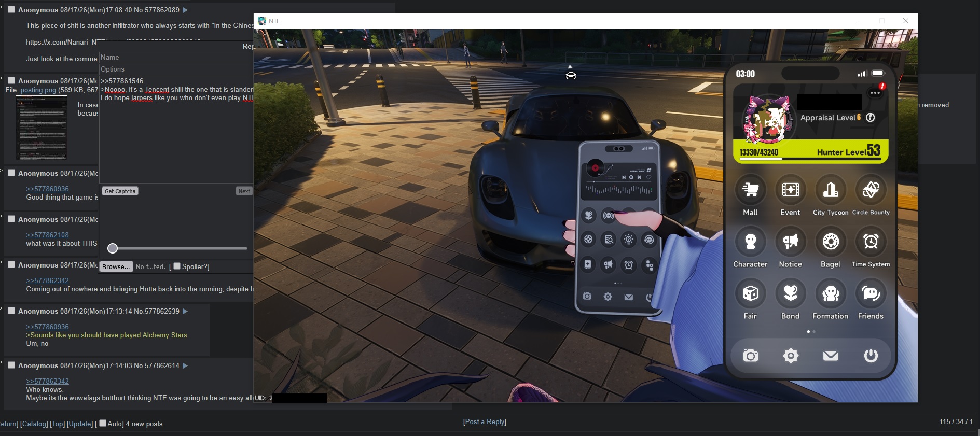Click the Update thread link
The height and width of the screenshot is (436, 980).
point(80,424)
